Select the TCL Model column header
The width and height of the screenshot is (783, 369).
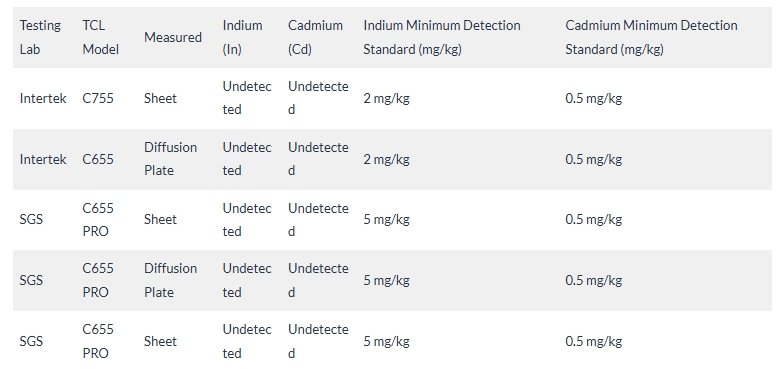(x=100, y=37)
